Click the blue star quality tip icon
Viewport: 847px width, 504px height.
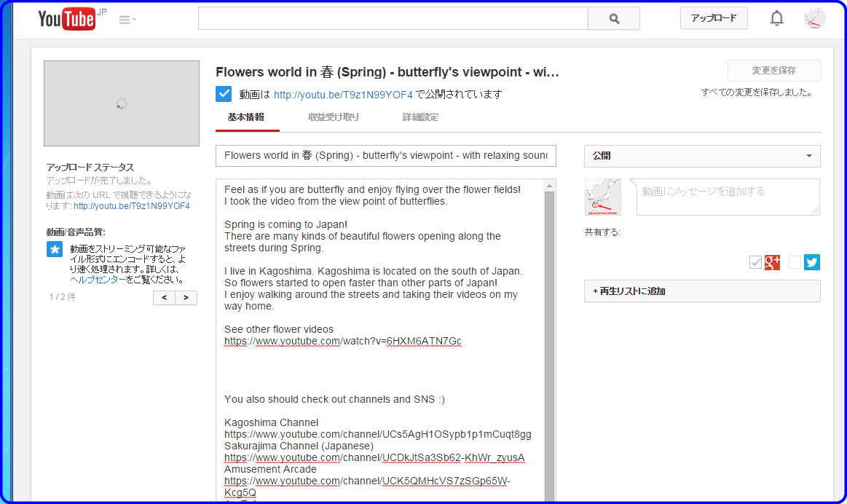click(55, 250)
